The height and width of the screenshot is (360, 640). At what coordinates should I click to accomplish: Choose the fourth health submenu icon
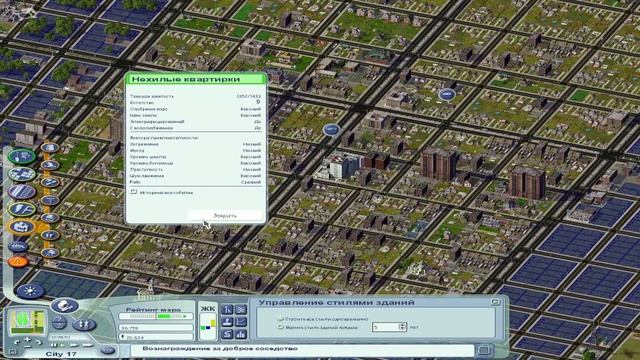[x=50, y=200]
